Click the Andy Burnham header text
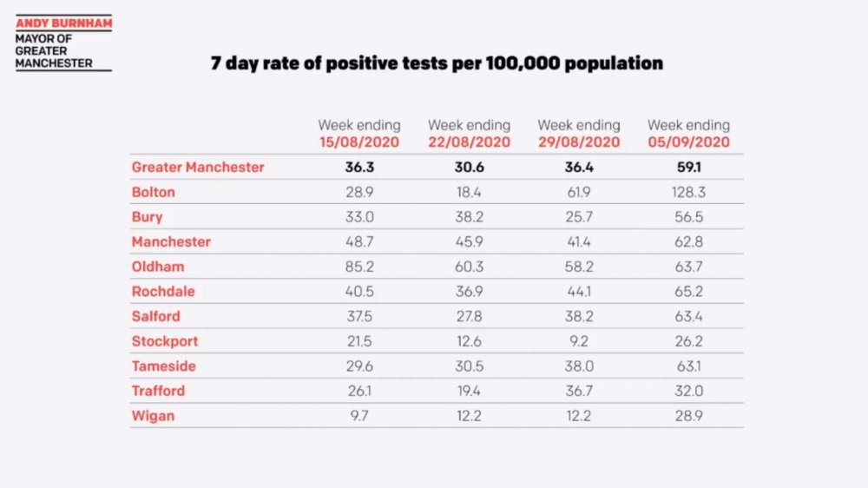Image resolution: width=868 pixels, height=488 pixels. pyautogui.click(x=64, y=23)
